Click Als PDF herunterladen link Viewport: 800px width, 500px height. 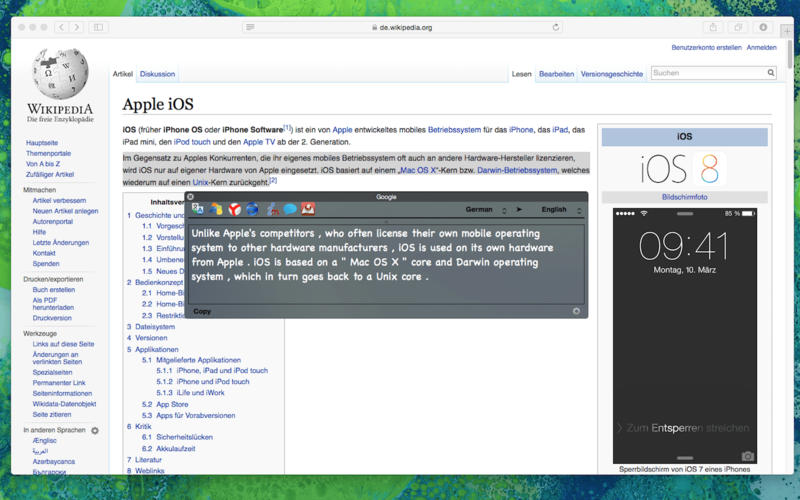[x=53, y=304]
